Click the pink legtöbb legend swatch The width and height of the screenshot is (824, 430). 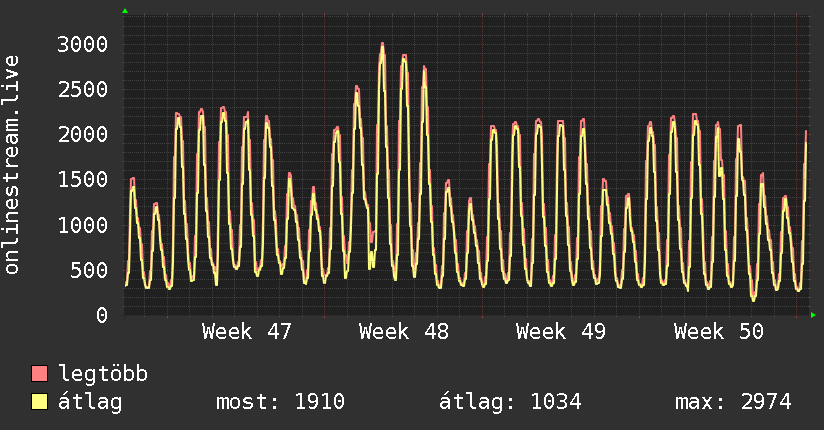pyautogui.click(x=39, y=374)
